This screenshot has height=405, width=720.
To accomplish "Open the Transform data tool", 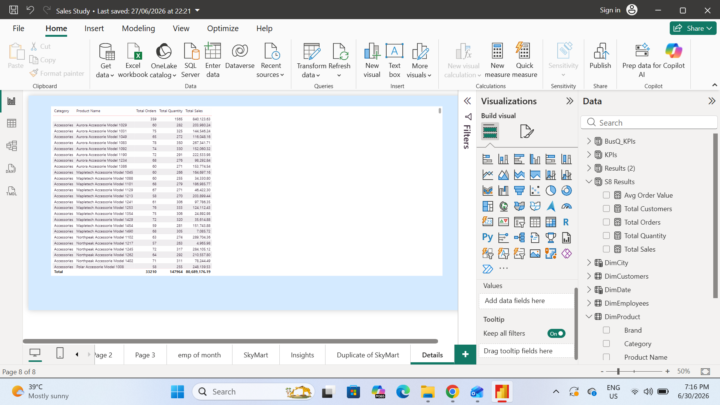I will pyautogui.click(x=311, y=60).
